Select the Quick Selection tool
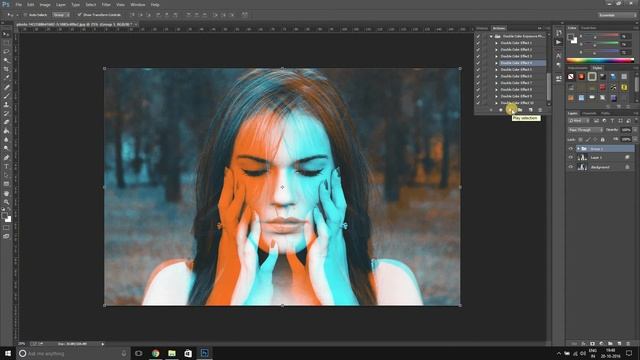This screenshot has width=640, height=360. tap(6, 60)
